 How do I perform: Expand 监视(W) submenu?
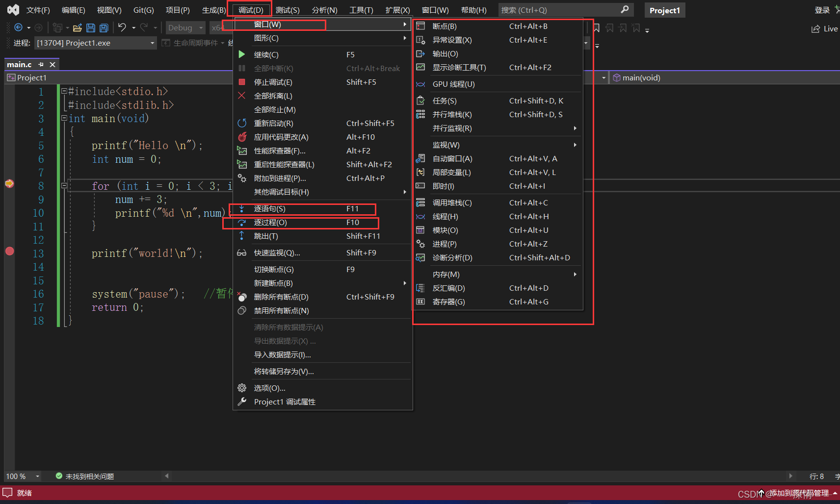click(498, 145)
